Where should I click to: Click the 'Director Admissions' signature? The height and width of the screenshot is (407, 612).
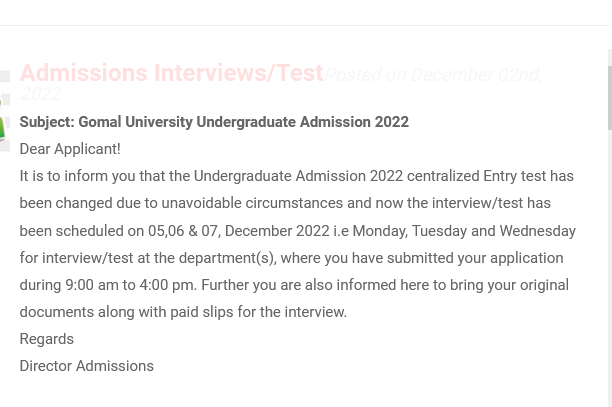(87, 366)
